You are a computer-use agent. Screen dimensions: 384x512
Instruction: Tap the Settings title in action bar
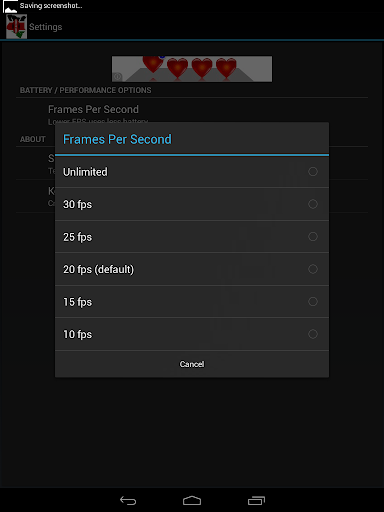pyautogui.click(x=45, y=27)
